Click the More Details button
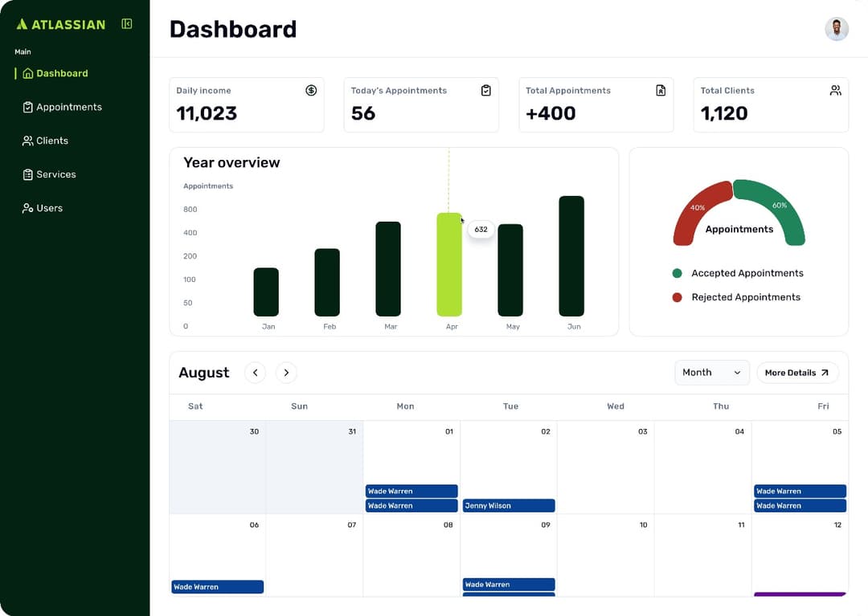The height and width of the screenshot is (616, 868). pos(797,373)
